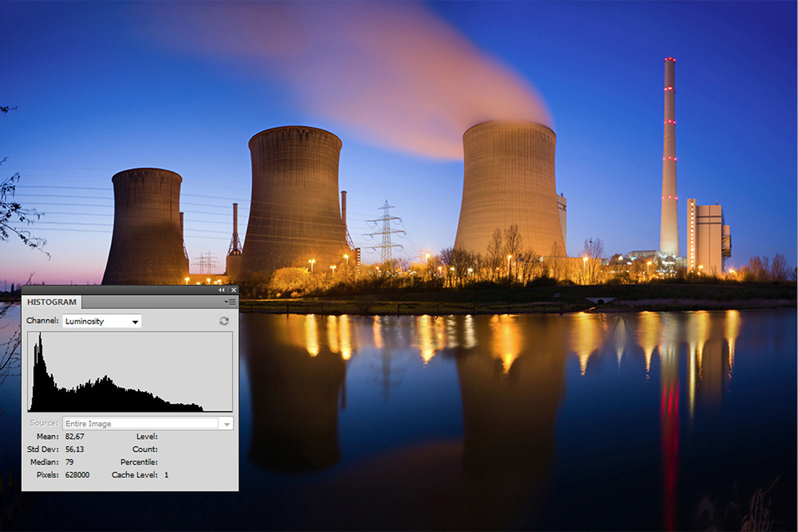Image resolution: width=798 pixels, height=532 pixels.
Task: Click the uncached refresh icon
Action: [x=223, y=321]
